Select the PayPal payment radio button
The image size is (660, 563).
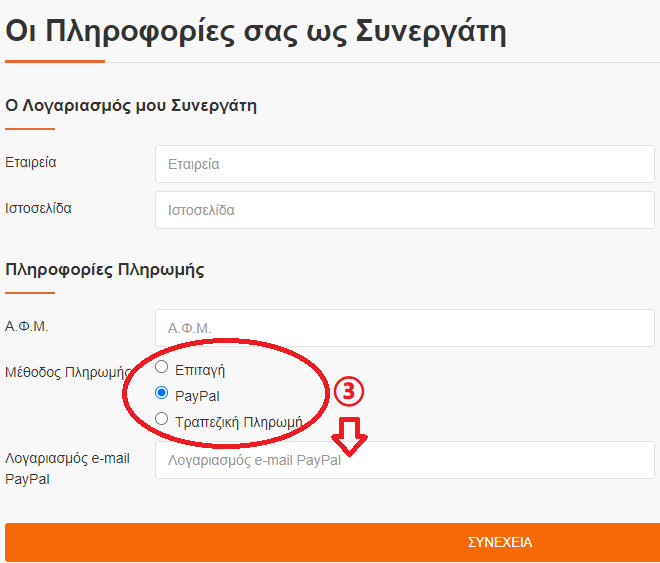[161, 393]
